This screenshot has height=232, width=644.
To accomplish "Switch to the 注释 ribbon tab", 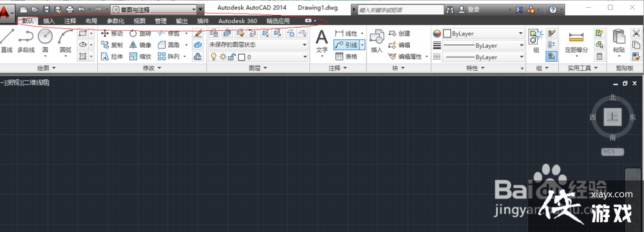I will point(70,21).
